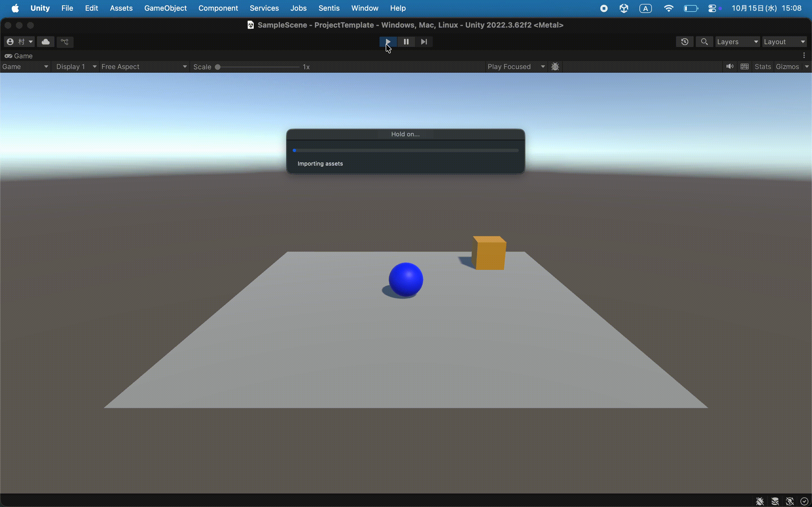This screenshot has height=507, width=812.
Task: Click the Gizmos button
Action: [x=787, y=66]
